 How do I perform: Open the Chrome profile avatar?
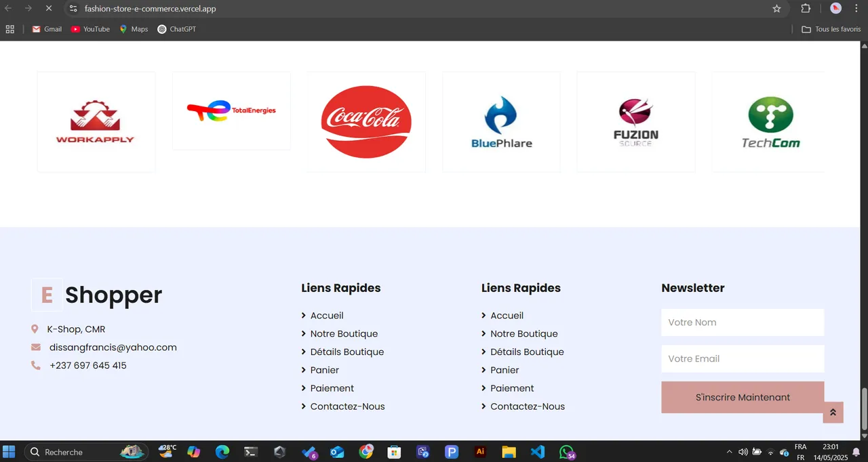tap(836, 9)
